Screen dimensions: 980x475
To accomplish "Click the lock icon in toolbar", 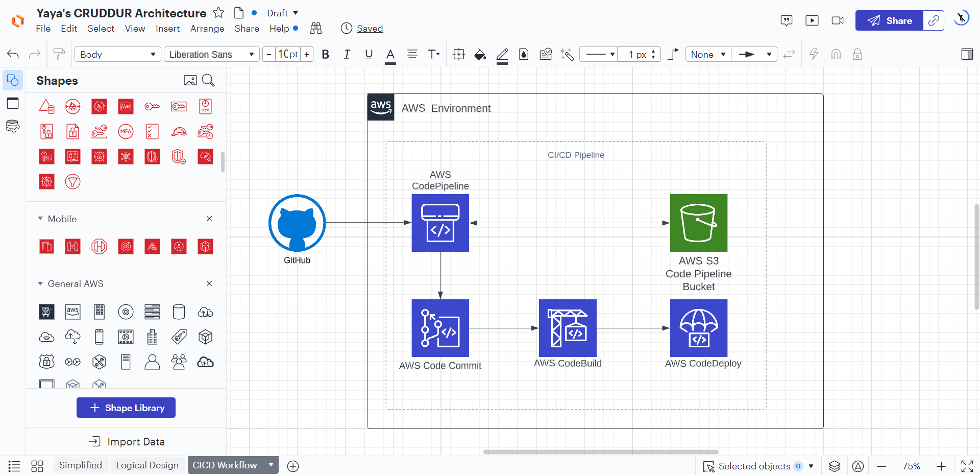I will 857,54.
